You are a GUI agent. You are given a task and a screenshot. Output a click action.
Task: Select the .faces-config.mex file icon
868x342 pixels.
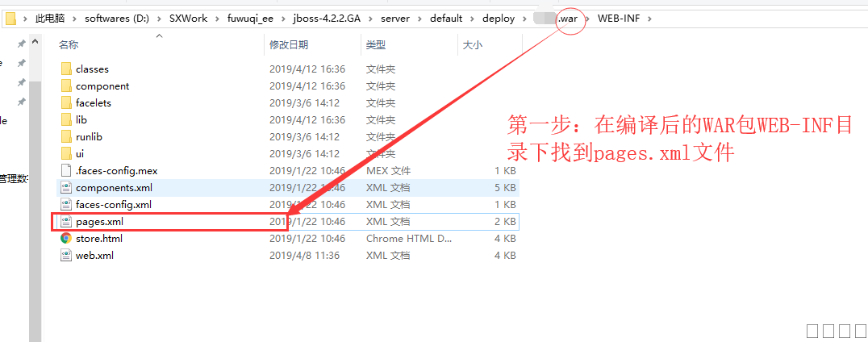[x=66, y=171]
